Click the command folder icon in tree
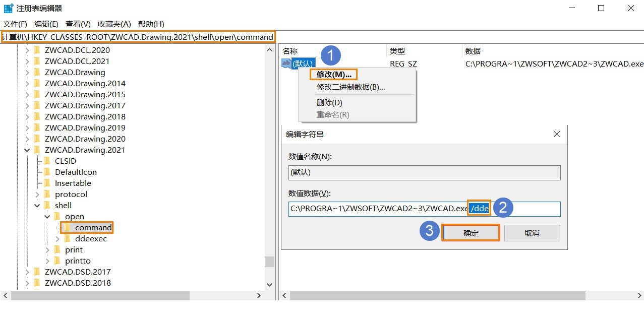644x324 pixels. coord(67,227)
